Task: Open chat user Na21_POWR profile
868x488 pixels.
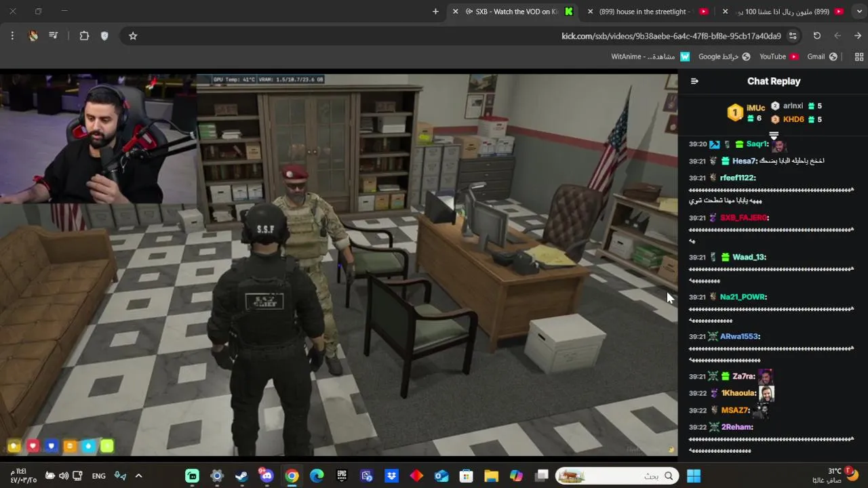Action: pos(743,297)
